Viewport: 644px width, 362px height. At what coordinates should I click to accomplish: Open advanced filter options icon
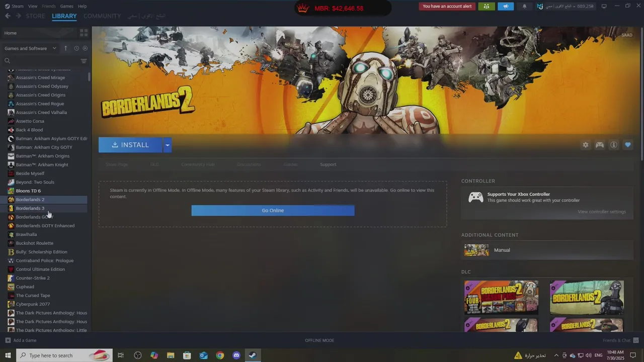[84, 61]
